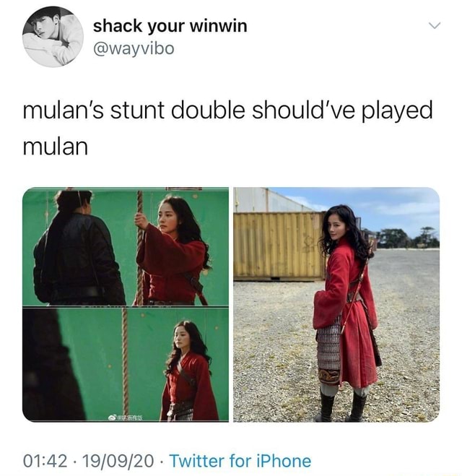Click the Weibo watermark logo on left photo
462x476 pixels.
[126, 418]
